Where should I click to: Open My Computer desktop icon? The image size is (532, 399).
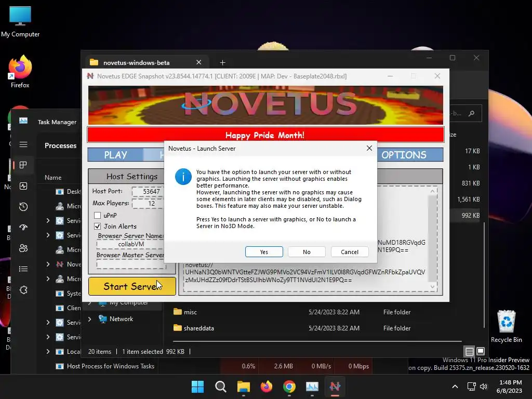tap(20, 21)
